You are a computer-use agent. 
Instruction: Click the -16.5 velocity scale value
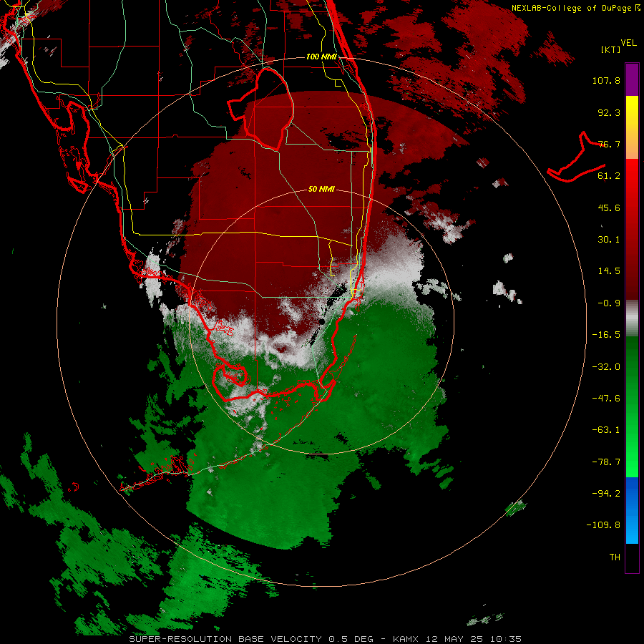(606, 335)
